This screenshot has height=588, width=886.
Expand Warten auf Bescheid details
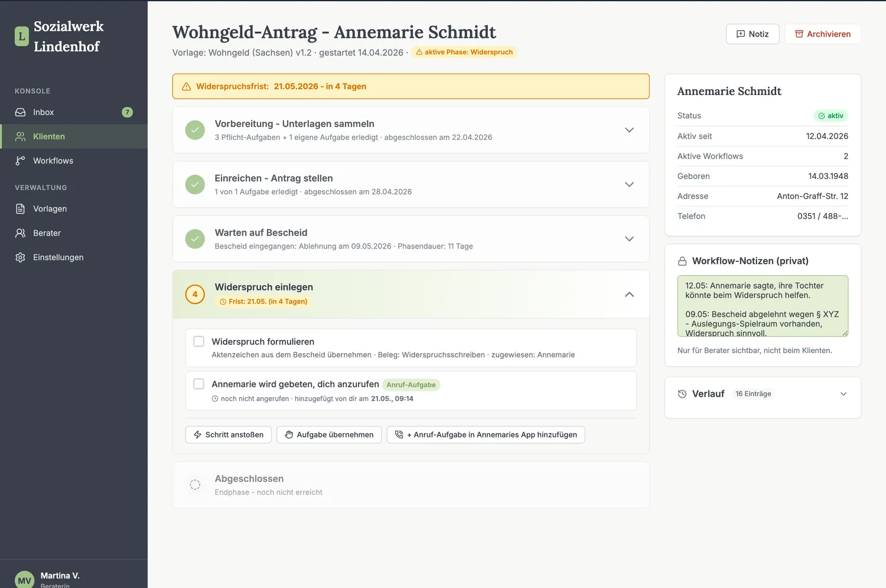[x=629, y=239]
